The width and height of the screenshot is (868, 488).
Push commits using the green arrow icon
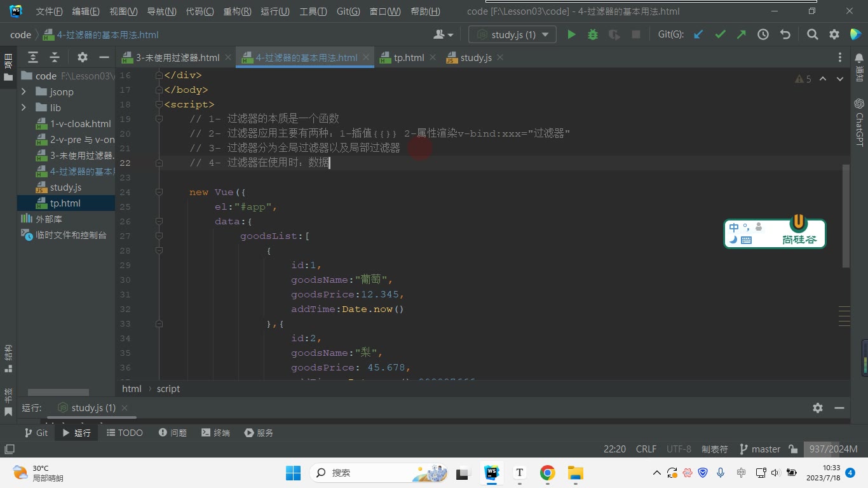[x=742, y=35]
